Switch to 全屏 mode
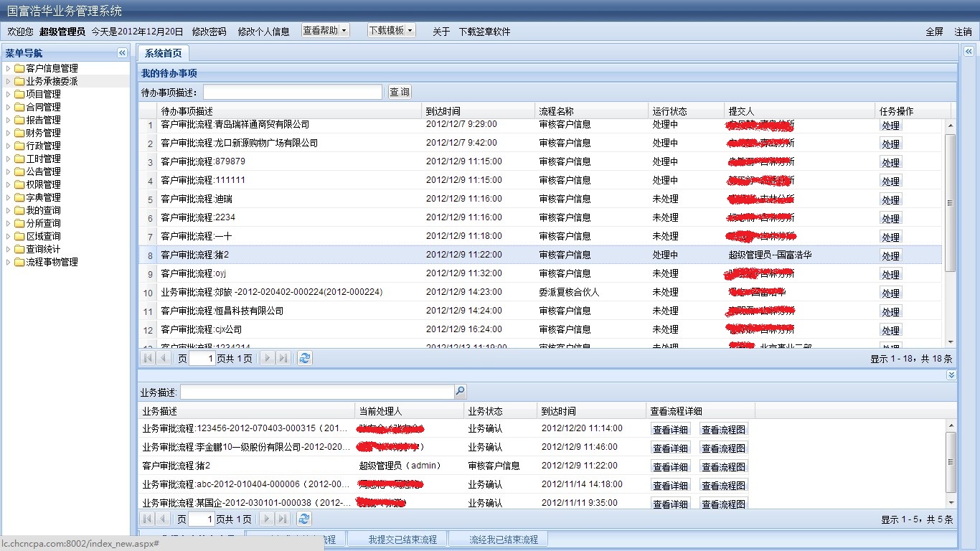Image resolution: width=980 pixels, height=551 pixels. 934,32
